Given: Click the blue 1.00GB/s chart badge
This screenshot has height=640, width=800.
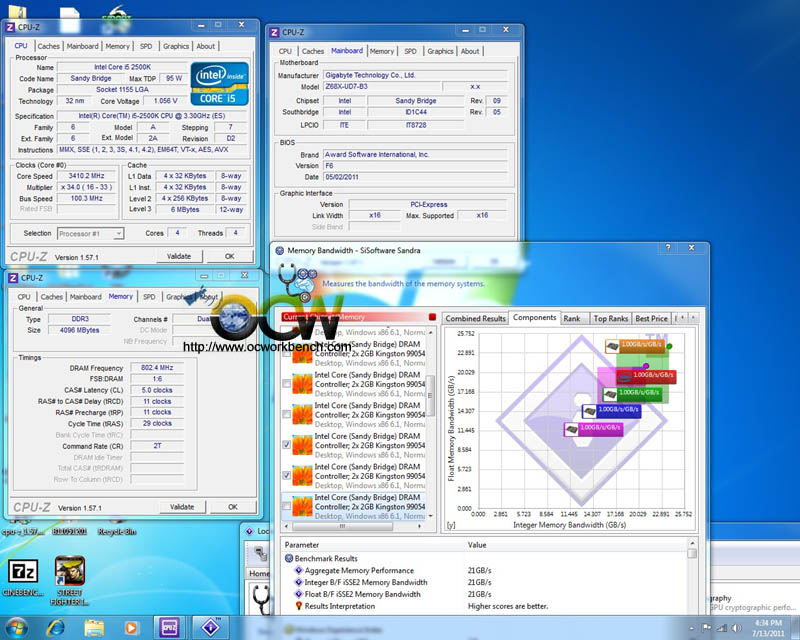Looking at the screenshot, I should [611, 410].
